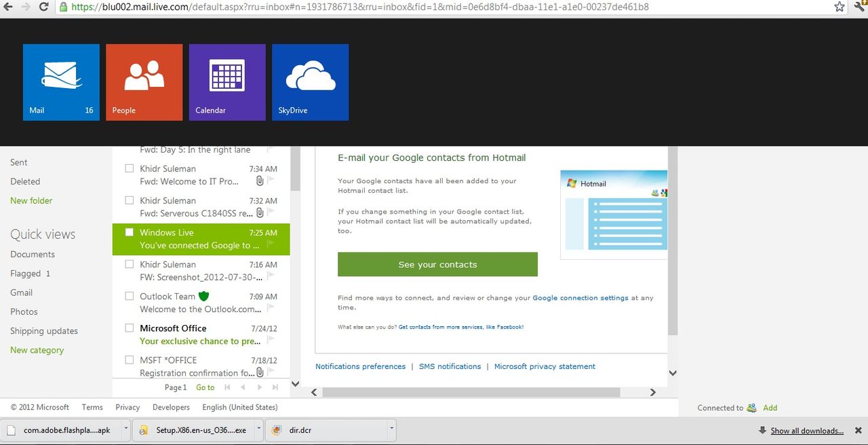Viewport: 868px width, 445px height.
Task: Open dropdown arrow for Setup.X86.en-us exe download
Action: pyautogui.click(x=260, y=429)
